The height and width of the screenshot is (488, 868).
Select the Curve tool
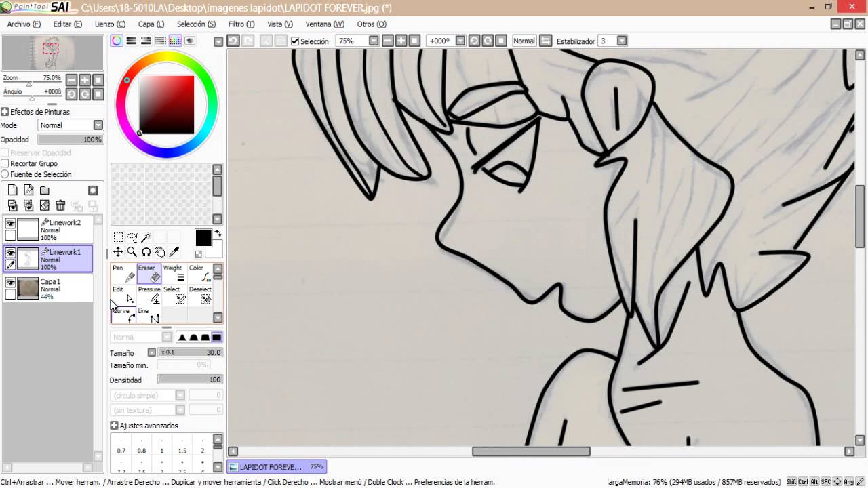(x=123, y=315)
